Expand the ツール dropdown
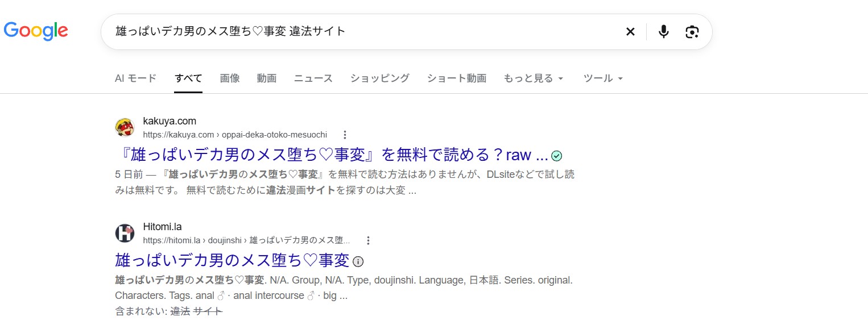868x333 pixels. 604,78
